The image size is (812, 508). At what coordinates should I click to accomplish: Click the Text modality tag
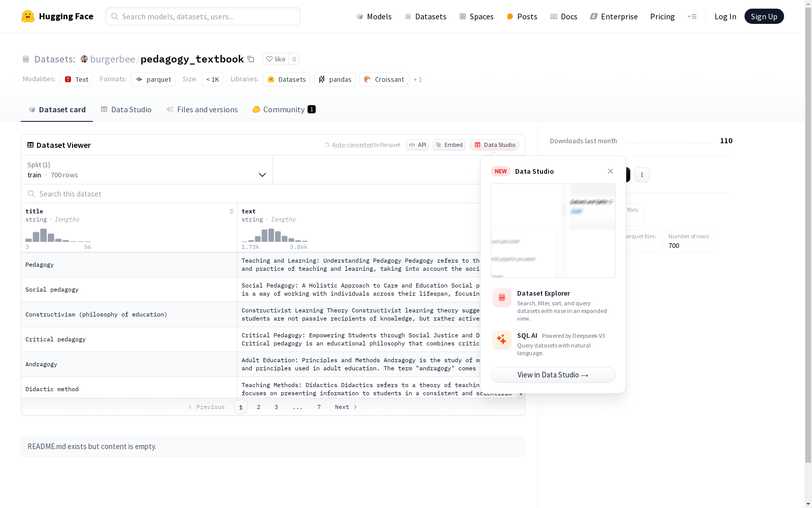tap(77, 79)
